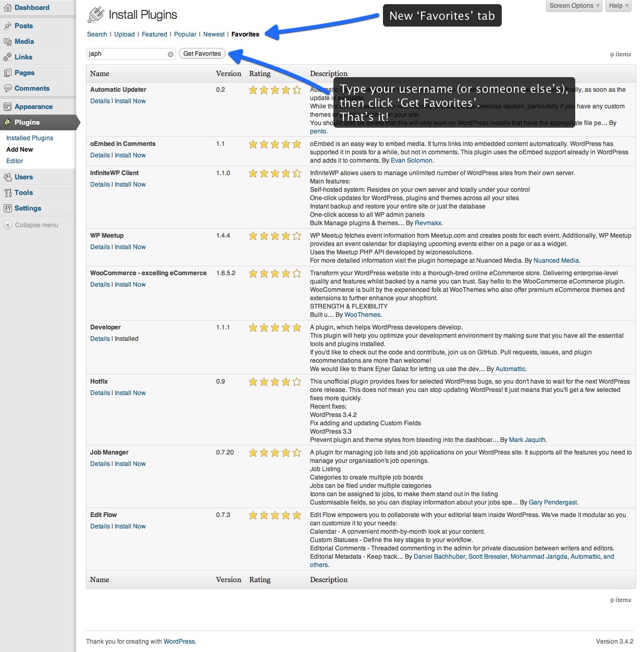Viewport: 644px width, 652px height.
Task: Click the Settings icon in sidebar
Action: pyautogui.click(x=7, y=208)
